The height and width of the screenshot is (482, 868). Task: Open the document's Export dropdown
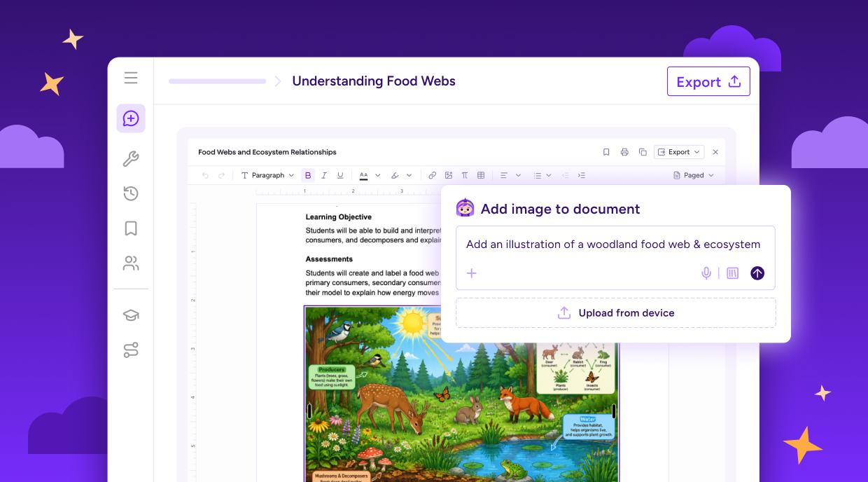[679, 152]
